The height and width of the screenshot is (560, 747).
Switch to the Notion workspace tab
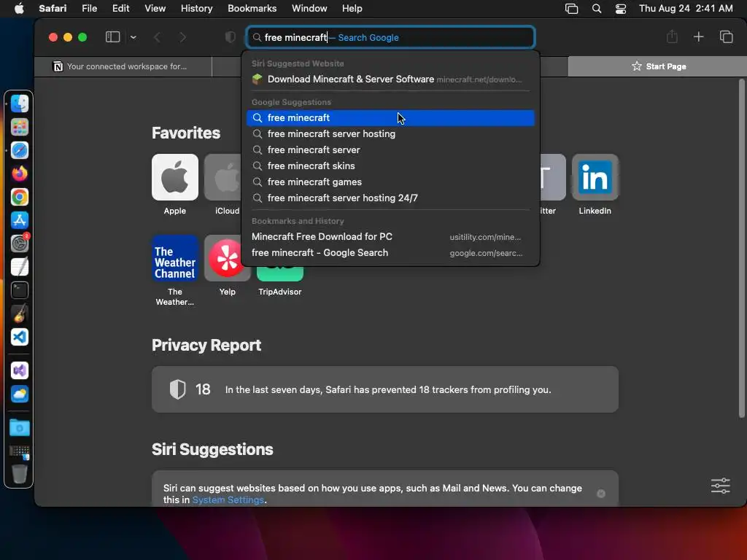click(123, 66)
